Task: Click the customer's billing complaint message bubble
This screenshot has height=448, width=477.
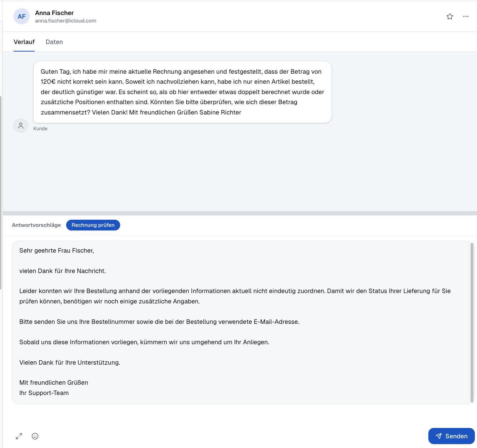Action: click(x=182, y=92)
